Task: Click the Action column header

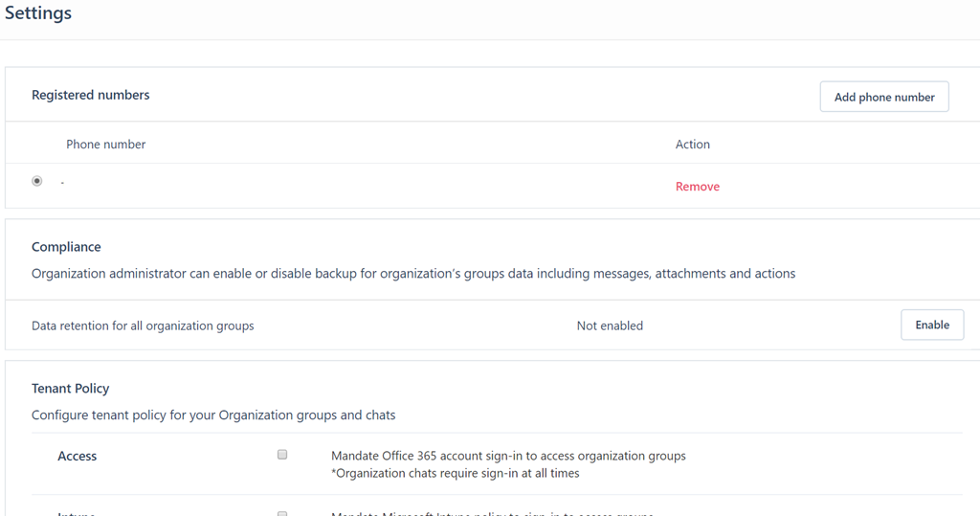Action: [x=692, y=145]
